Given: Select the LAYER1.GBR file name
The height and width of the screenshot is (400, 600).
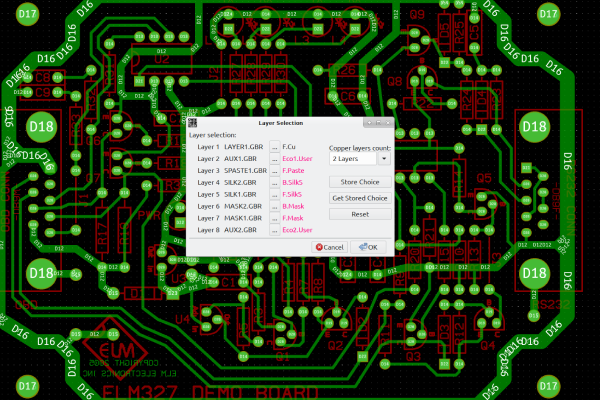Looking at the screenshot, I should point(244,147).
